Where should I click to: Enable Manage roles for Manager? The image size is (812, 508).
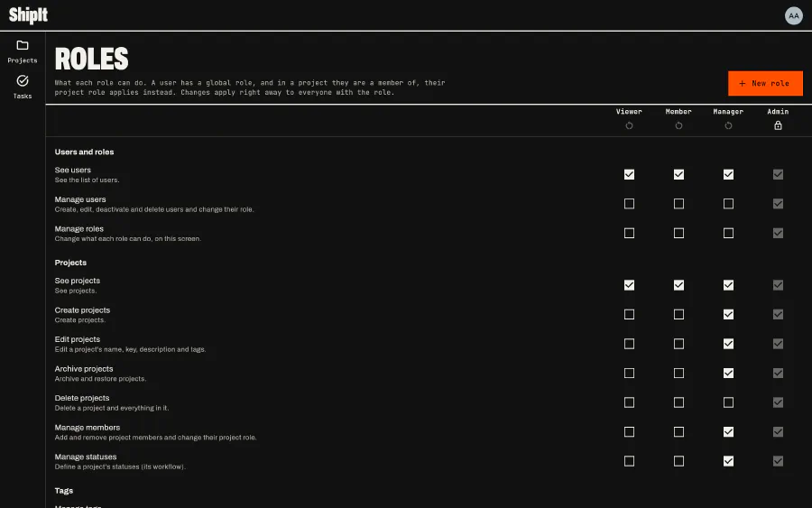728,234
